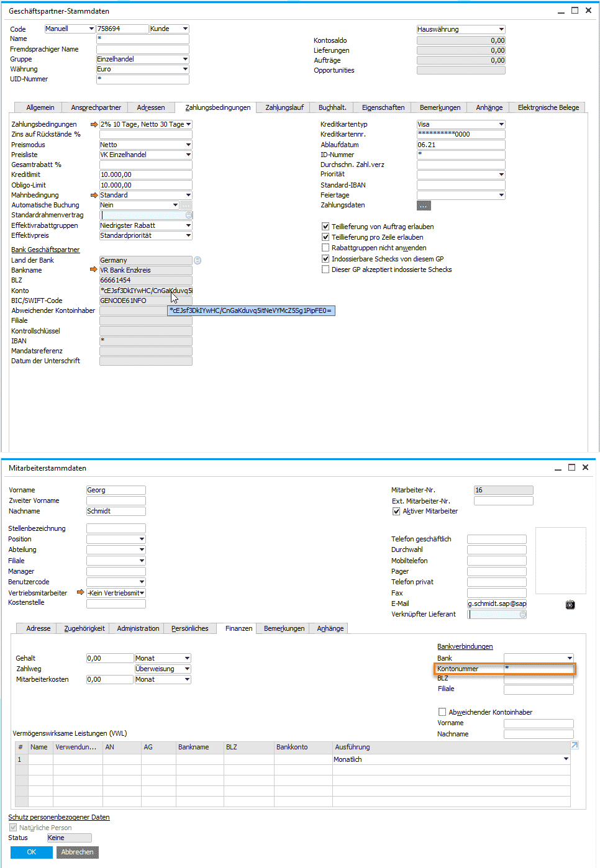600x868 pixels.
Task: Open the Status dropdown showing Keine
Action: (69, 838)
